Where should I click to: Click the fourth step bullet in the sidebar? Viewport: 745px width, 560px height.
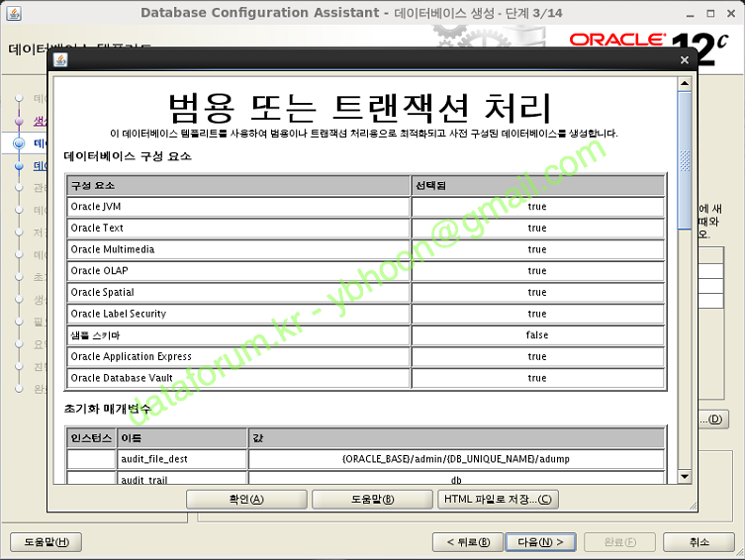click(x=19, y=166)
